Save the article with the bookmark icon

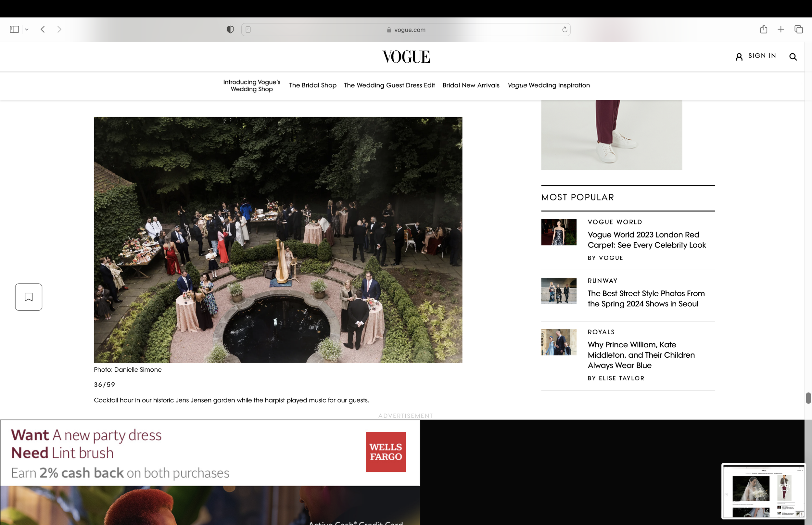[x=28, y=297]
